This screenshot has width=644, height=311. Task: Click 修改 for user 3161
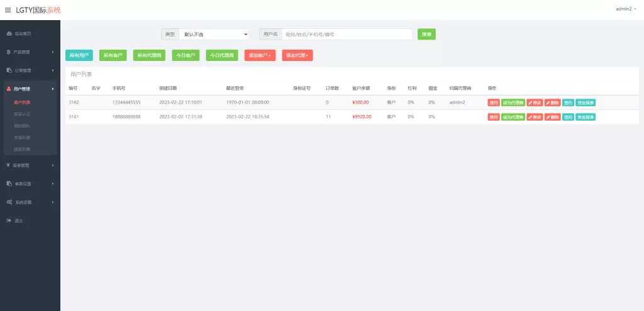[x=535, y=117]
